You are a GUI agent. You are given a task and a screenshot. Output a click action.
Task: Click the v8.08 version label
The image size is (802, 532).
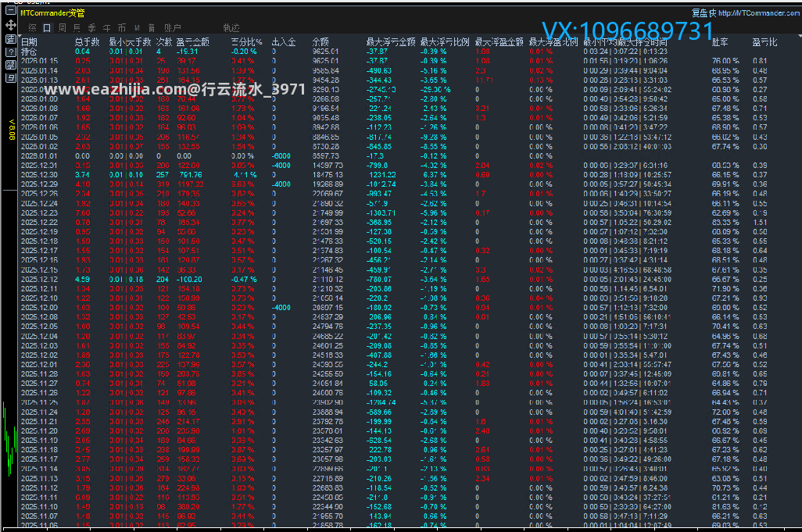pyautogui.click(x=11, y=130)
